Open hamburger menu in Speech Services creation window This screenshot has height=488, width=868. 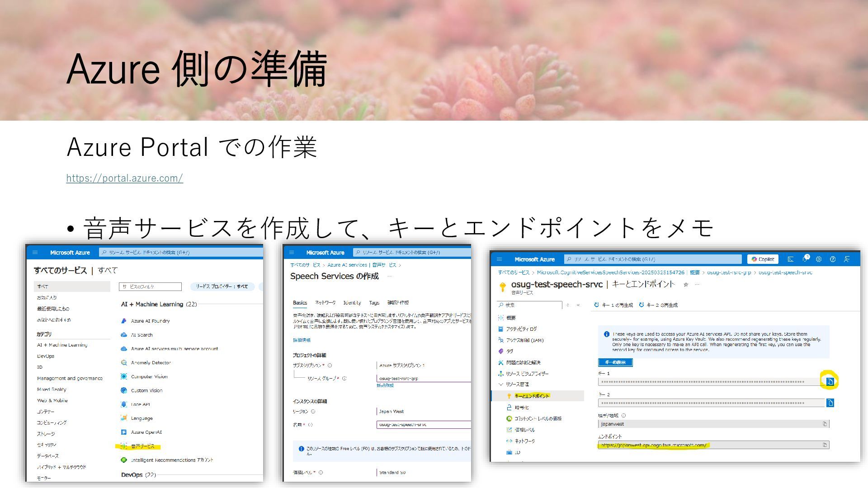(x=291, y=253)
